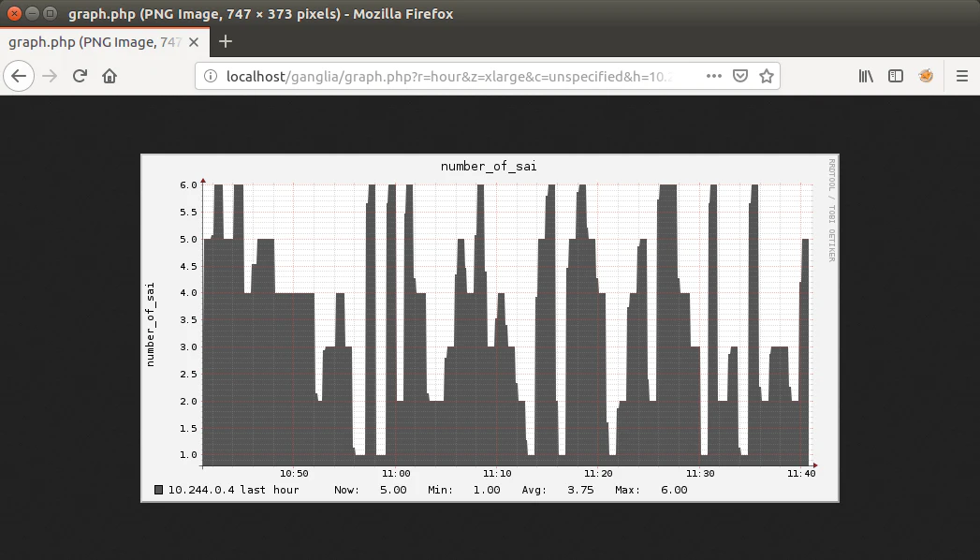This screenshot has width=980, height=560.
Task: Click the orange extension icon in toolbar
Action: pyautogui.click(x=926, y=76)
